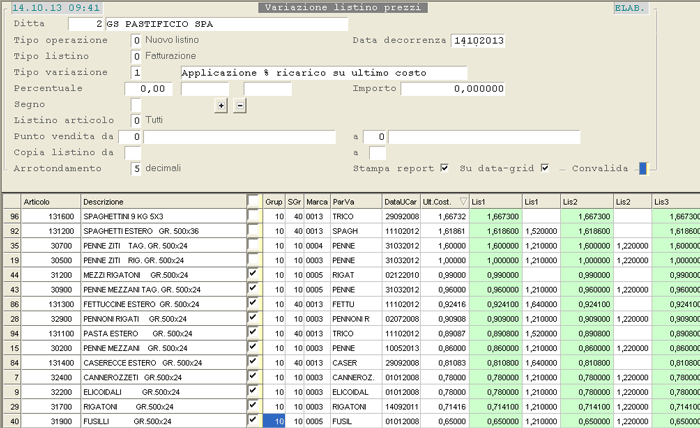700x428 pixels.
Task: Click the Marca column header
Action: pos(317,202)
